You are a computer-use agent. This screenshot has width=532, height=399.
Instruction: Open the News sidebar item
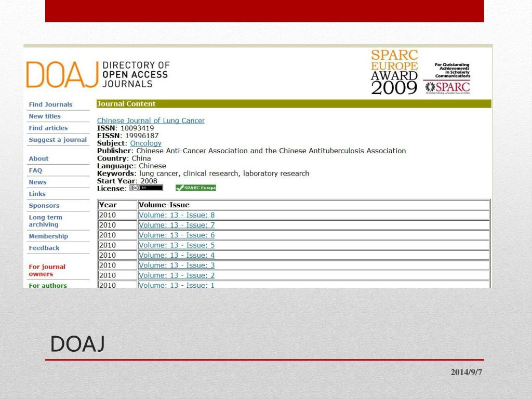pos(37,182)
